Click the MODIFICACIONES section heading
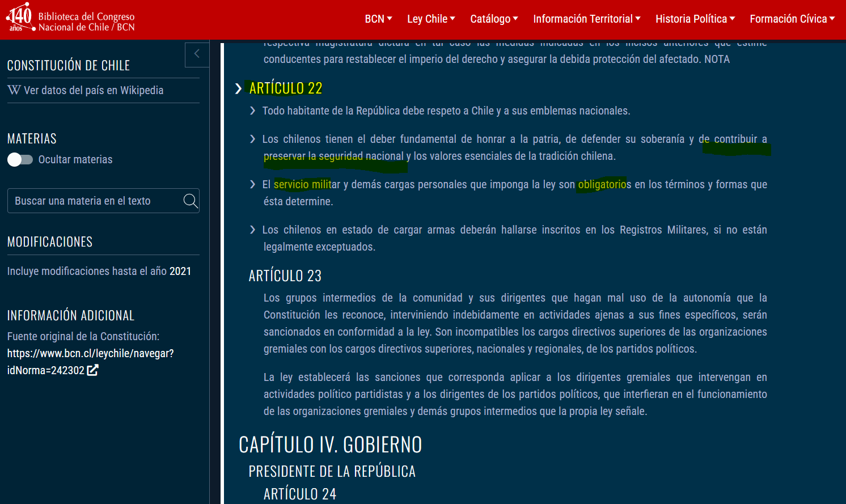This screenshot has height=504, width=846. 50,242
